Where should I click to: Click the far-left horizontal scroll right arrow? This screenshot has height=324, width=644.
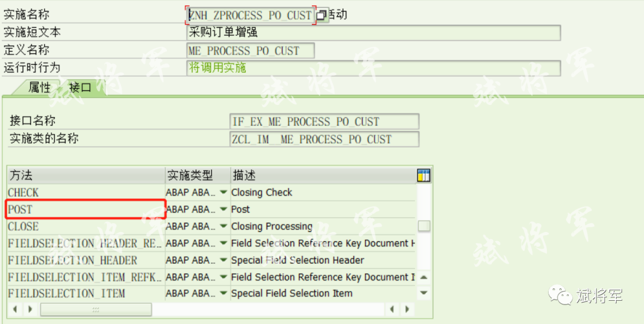click(29, 309)
